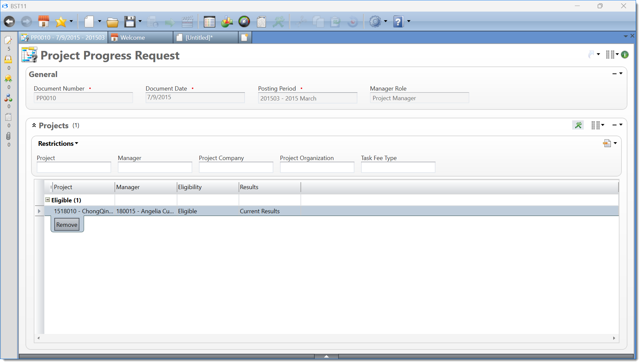The width and height of the screenshot is (641, 364).
Task: Click the paperclip attachments sidebar icon
Action: tap(8, 136)
